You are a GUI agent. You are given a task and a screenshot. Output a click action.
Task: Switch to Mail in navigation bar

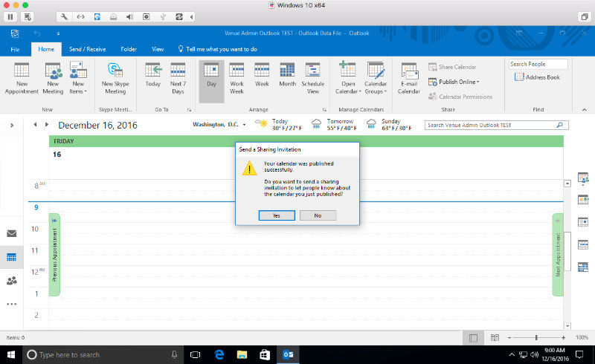(12, 233)
